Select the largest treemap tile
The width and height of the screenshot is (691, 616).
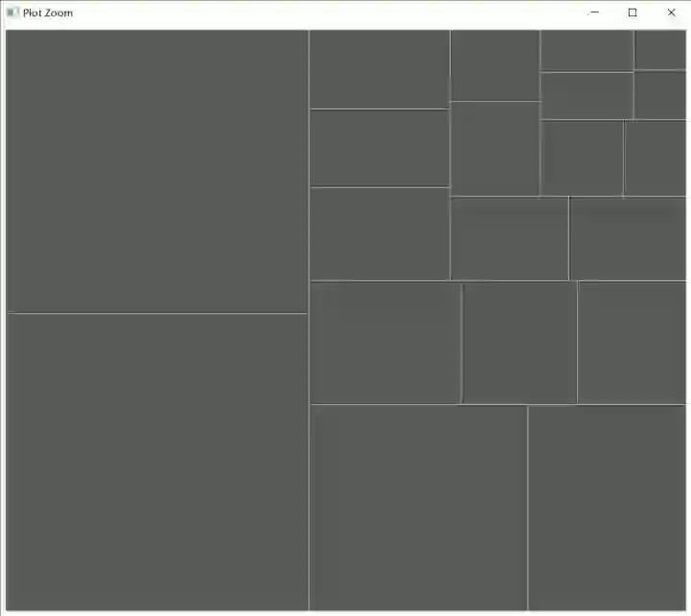point(157,462)
